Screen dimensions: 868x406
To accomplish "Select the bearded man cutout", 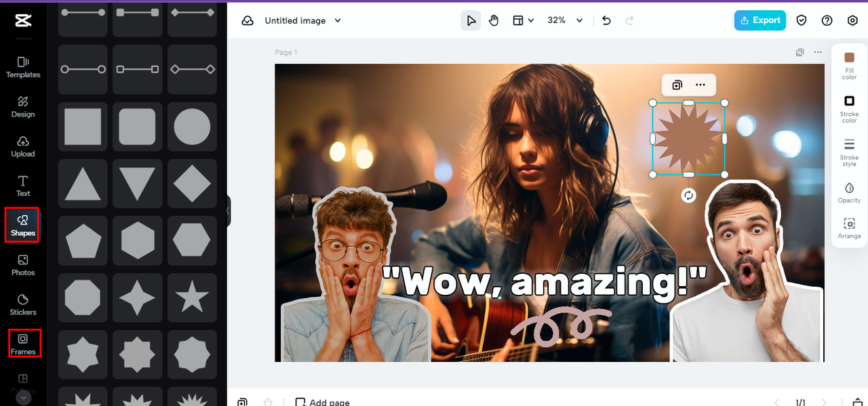I will pyautogui.click(x=746, y=272).
